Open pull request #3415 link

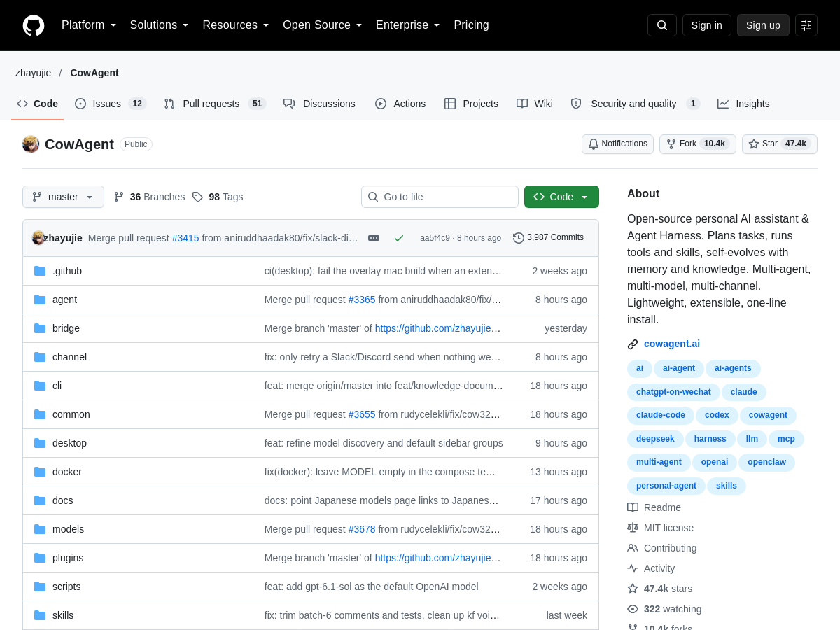tap(185, 238)
